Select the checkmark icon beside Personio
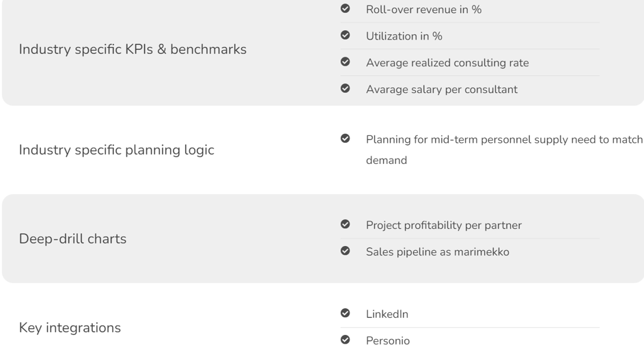 [345, 340]
